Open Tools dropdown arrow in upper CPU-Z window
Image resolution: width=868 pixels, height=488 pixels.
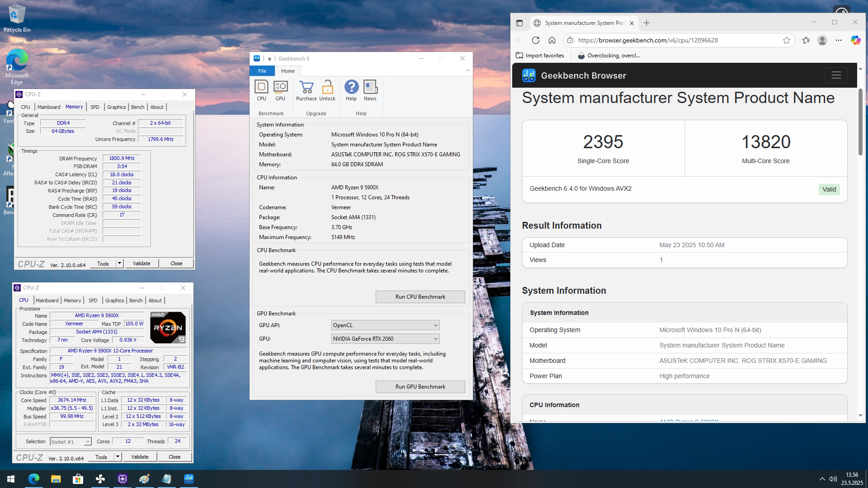coord(120,263)
